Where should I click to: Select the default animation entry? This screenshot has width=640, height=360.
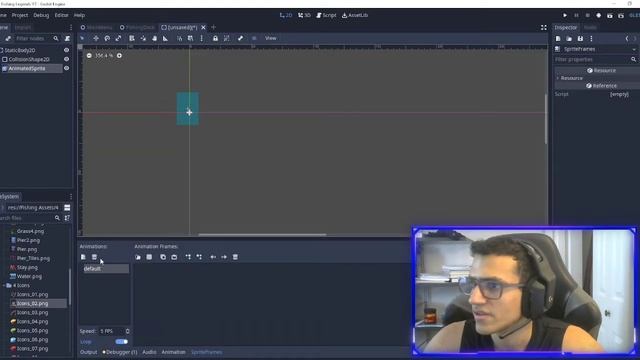[x=106, y=269]
